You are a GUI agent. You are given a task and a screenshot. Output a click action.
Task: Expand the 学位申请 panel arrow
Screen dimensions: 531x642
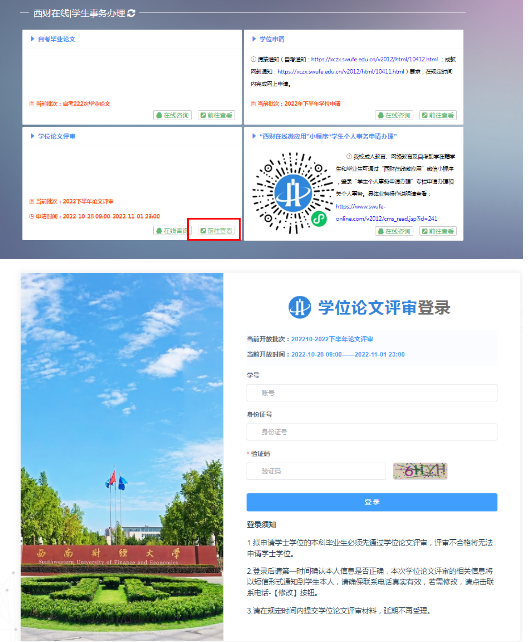coord(254,39)
